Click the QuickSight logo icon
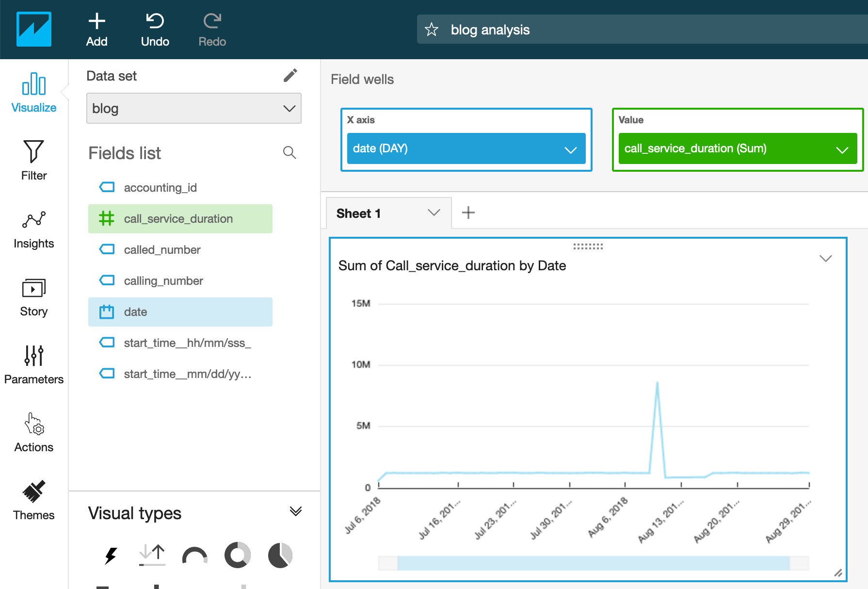This screenshot has height=589, width=868. tap(34, 29)
